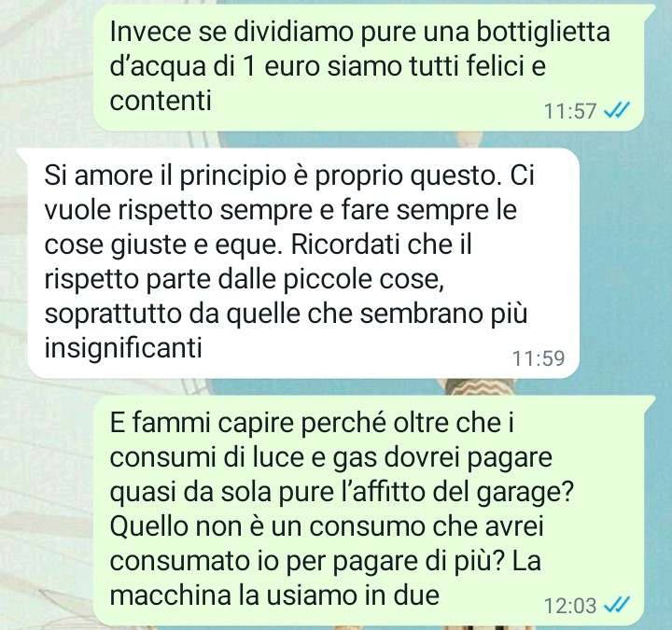
Task: Click 'consumi di luce e gas' text
Action: point(243,457)
